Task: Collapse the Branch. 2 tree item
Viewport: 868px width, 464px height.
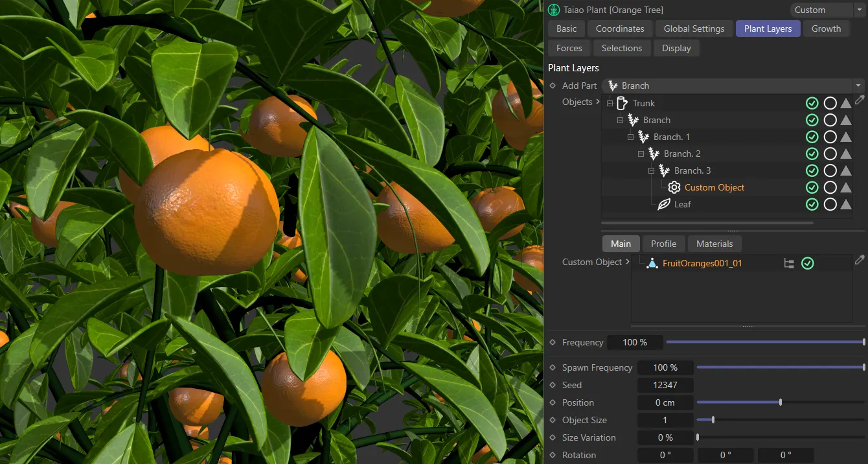Action: click(x=641, y=154)
